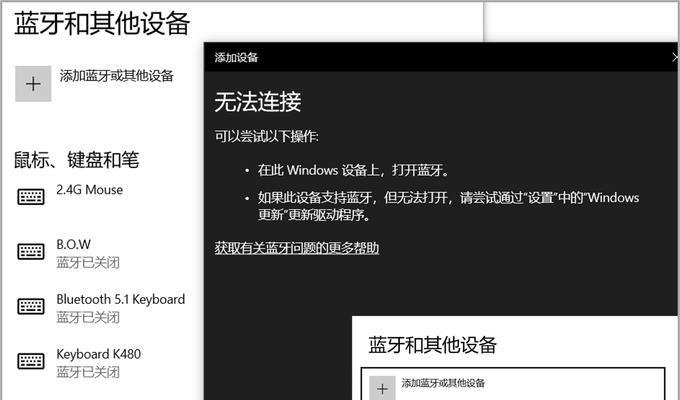Select the keyboard icon next to B.O.W
680x400 pixels.
coord(31,251)
